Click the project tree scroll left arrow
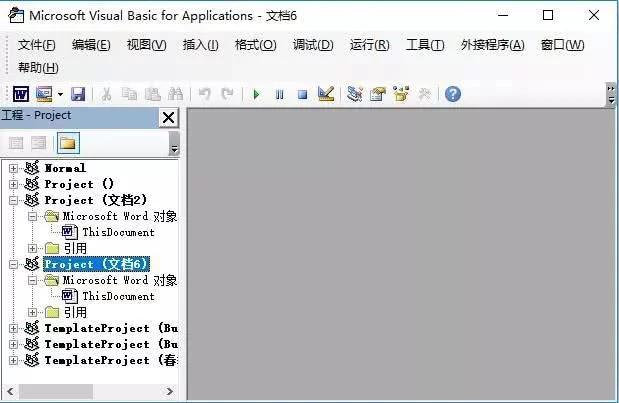619x403 pixels. [x=11, y=392]
